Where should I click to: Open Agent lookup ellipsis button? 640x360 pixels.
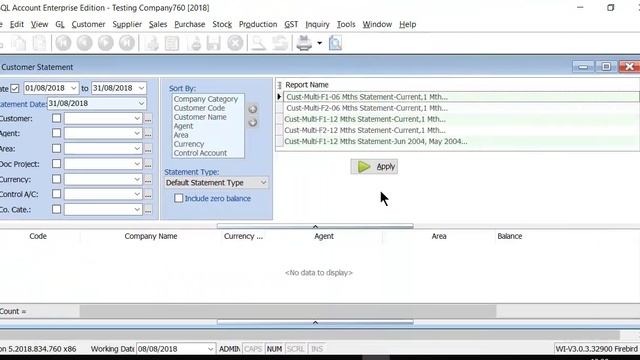148,133
